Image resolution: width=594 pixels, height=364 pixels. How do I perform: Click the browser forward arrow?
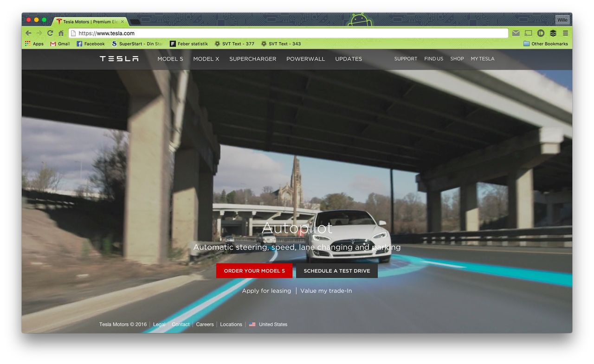tap(39, 33)
